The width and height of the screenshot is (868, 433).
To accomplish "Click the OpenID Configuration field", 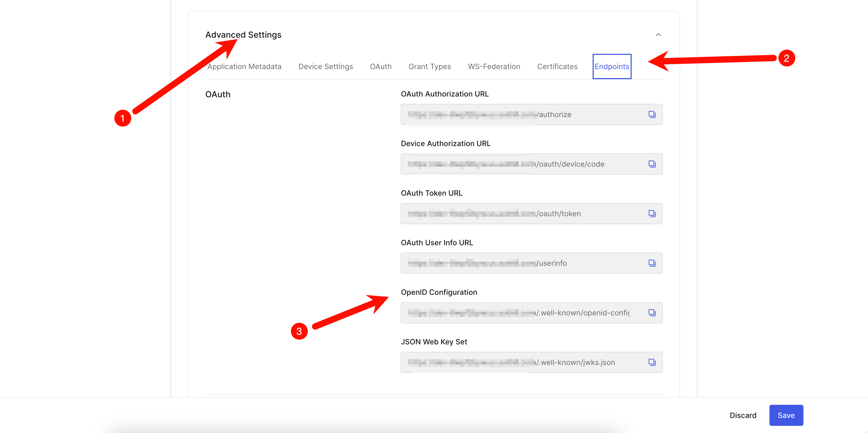I will [531, 312].
